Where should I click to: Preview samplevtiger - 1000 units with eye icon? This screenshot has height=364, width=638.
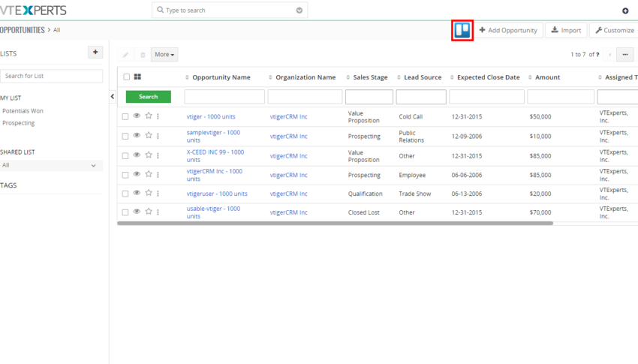coord(137,135)
